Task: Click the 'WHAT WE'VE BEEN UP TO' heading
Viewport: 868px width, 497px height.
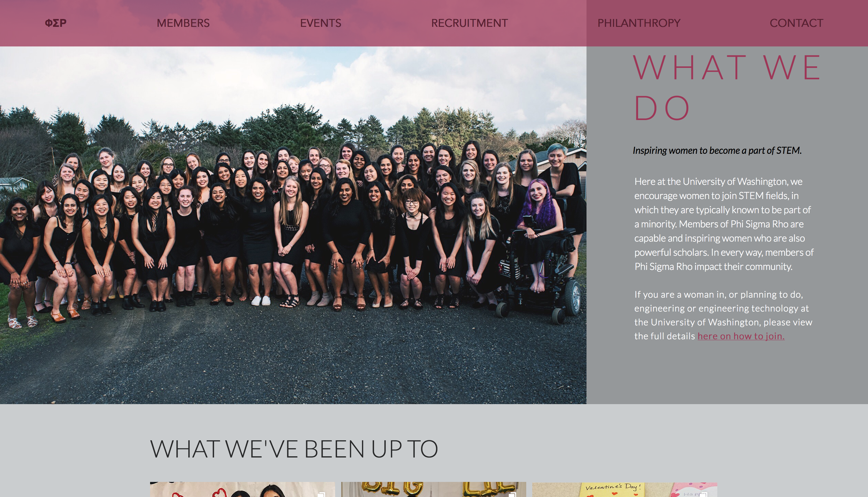Action: tap(294, 448)
